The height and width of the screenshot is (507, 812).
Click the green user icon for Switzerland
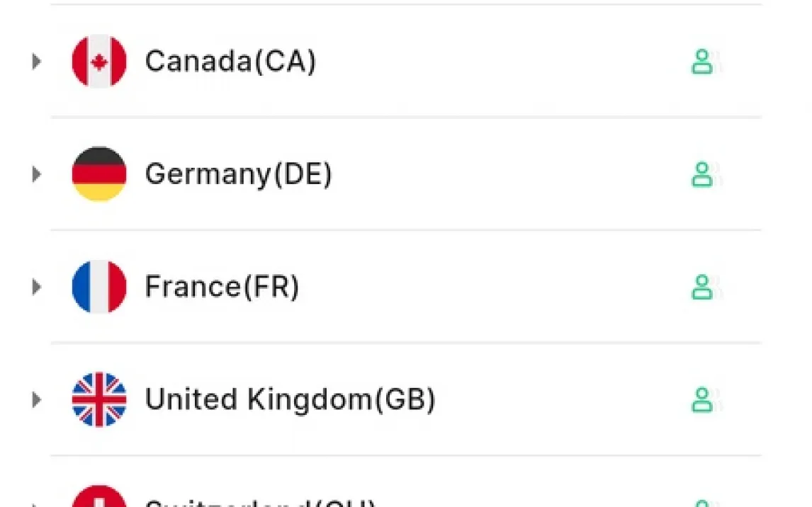[x=702, y=503]
